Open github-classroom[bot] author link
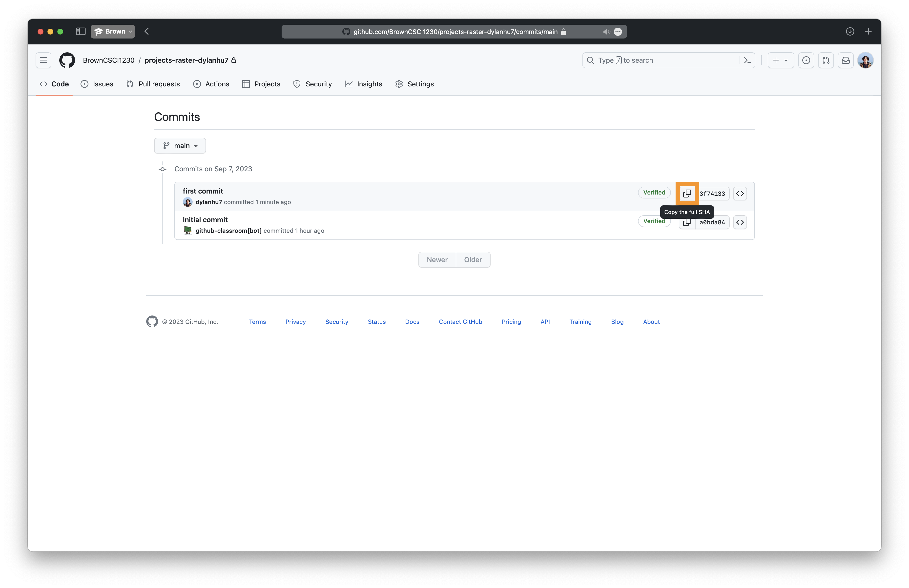This screenshot has width=909, height=588. point(228,231)
